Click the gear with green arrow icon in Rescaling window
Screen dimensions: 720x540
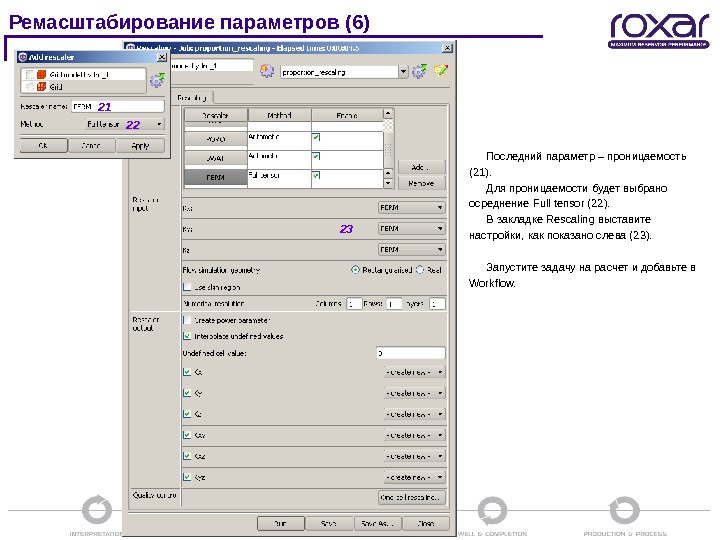click(x=419, y=71)
